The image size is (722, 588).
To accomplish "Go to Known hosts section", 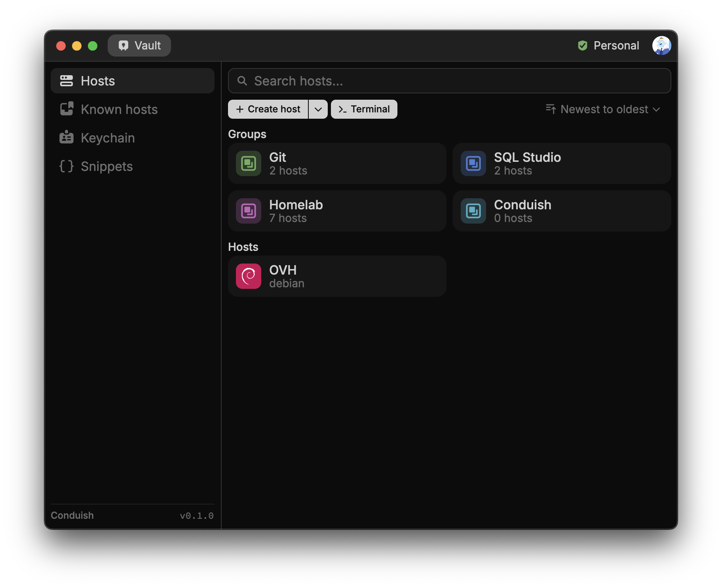I will click(x=133, y=109).
